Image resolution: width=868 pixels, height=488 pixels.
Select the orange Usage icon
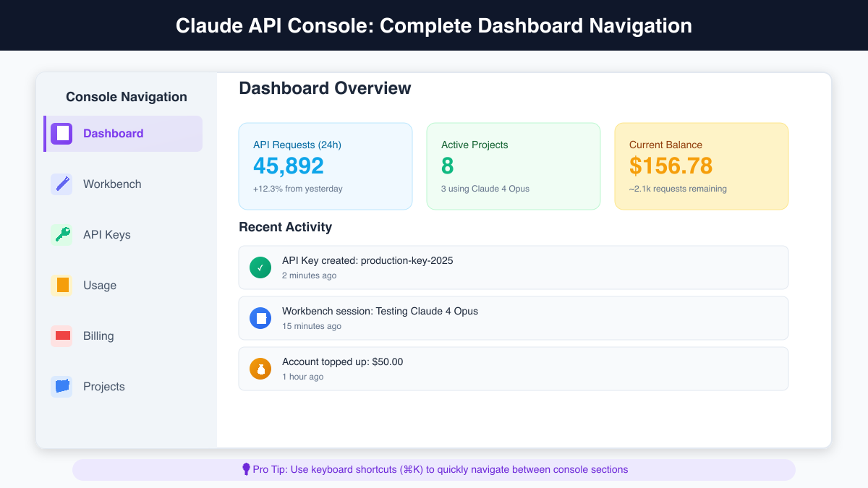tap(61, 285)
